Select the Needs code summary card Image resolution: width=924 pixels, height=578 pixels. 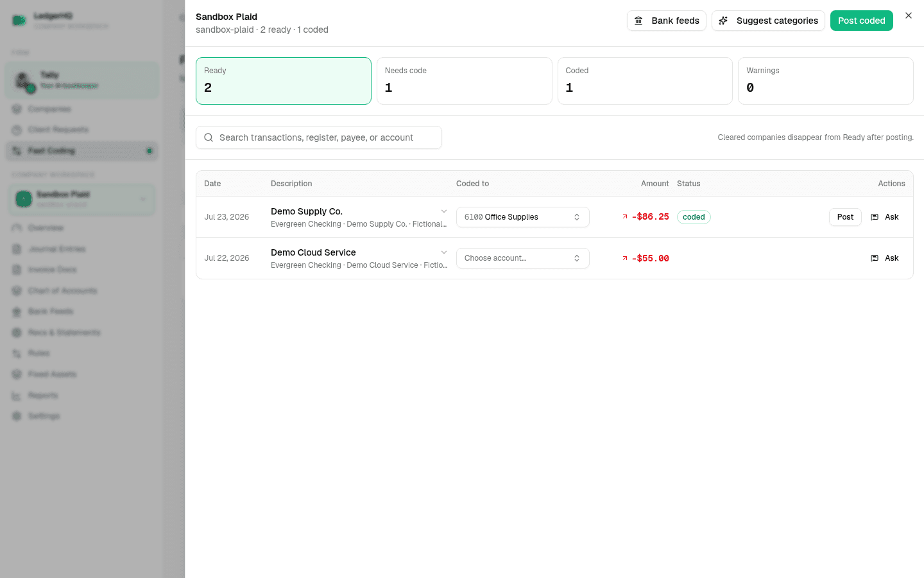[x=464, y=81]
